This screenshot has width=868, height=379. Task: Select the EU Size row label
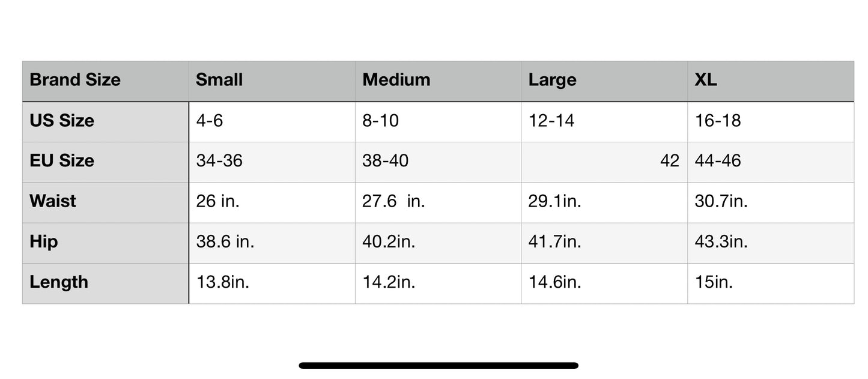[106, 162]
